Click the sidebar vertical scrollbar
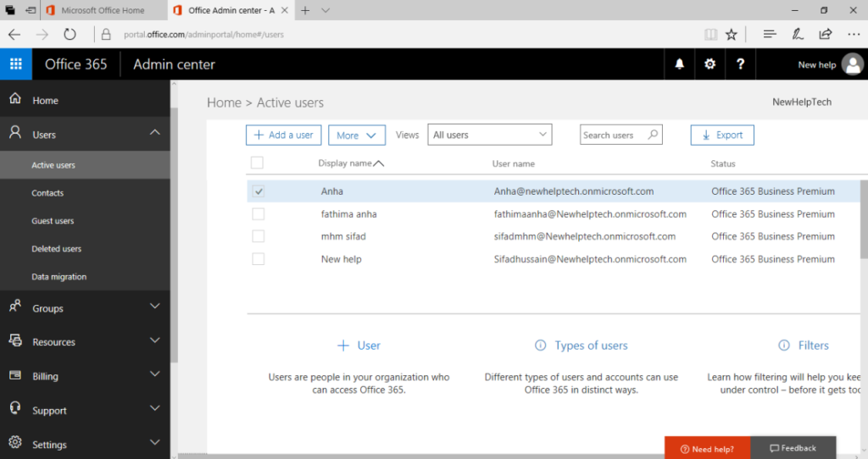The height and width of the screenshot is (459, 868). click(x=175, y=235)
